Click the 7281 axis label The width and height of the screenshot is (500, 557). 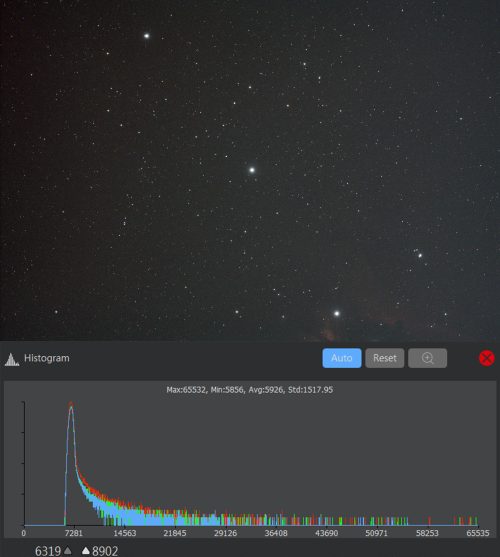(x=74, y=533)
